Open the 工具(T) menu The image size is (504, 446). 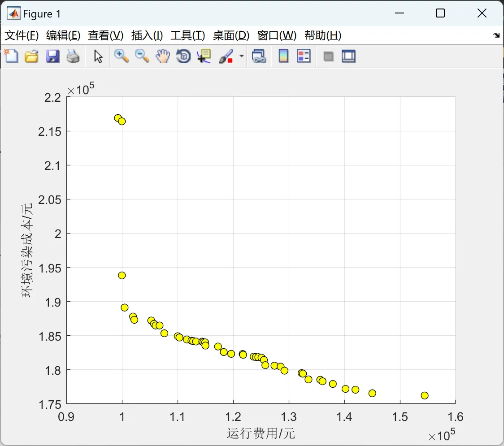pyautogui.click(x=188, y=35)
